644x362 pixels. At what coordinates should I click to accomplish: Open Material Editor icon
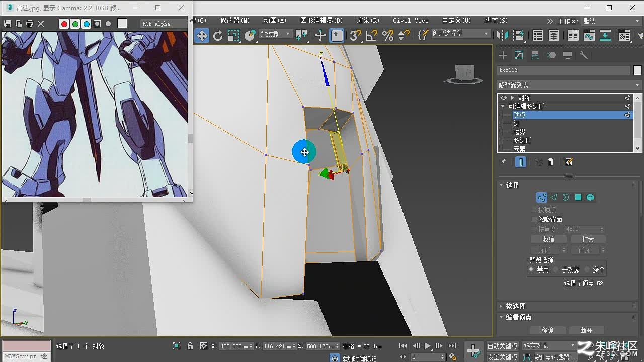pos(624,35)
